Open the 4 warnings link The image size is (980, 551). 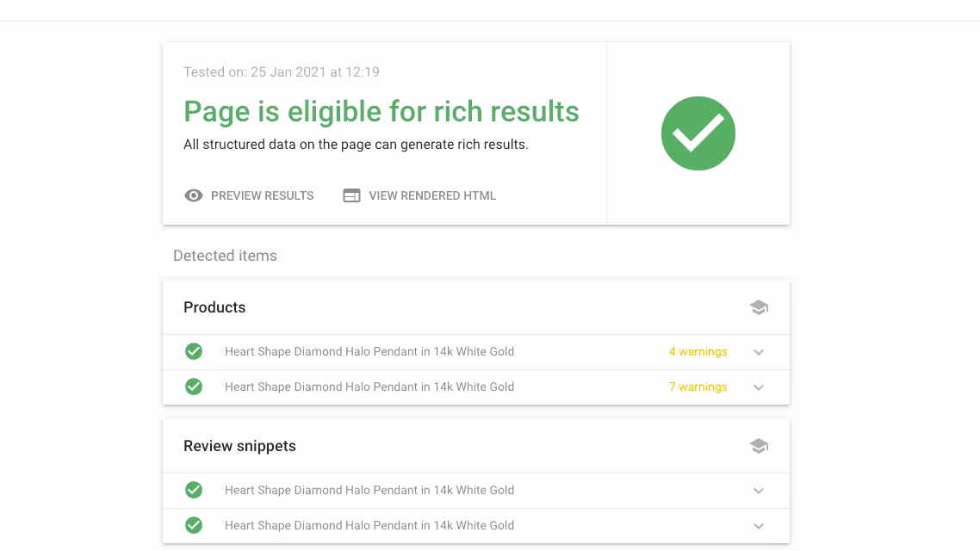[x=698, y=352]
